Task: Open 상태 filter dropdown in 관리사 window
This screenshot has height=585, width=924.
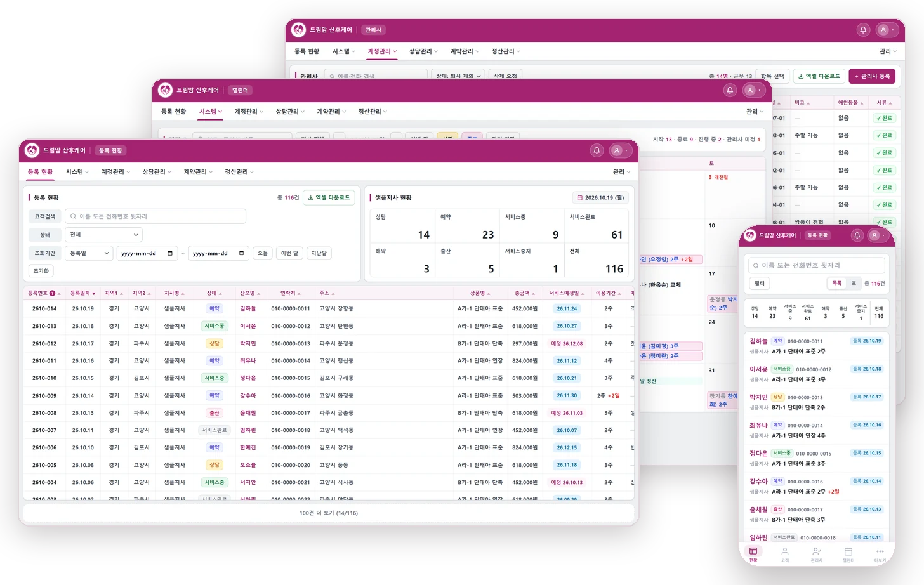Action: point(458,76)
